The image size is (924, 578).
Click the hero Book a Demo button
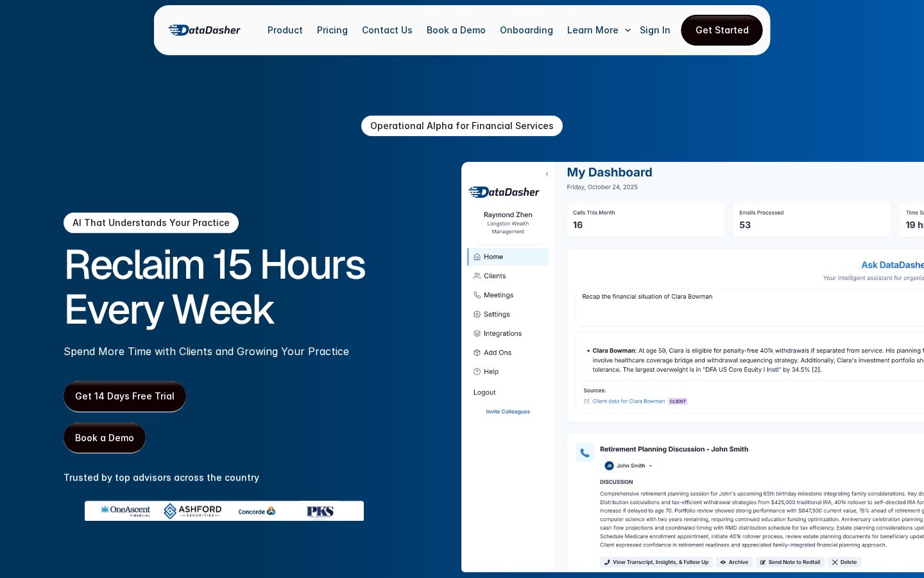point(105,438)
